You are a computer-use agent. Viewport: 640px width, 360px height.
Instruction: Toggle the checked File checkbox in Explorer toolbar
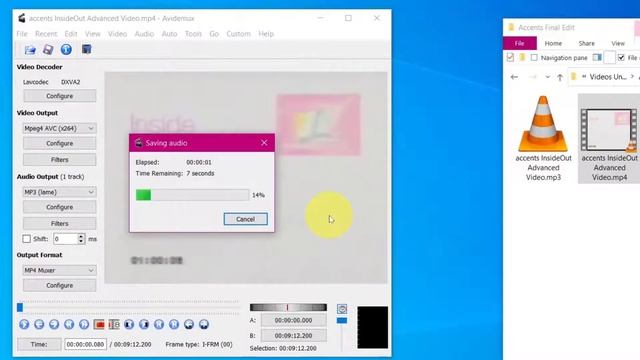pos(621,58)
